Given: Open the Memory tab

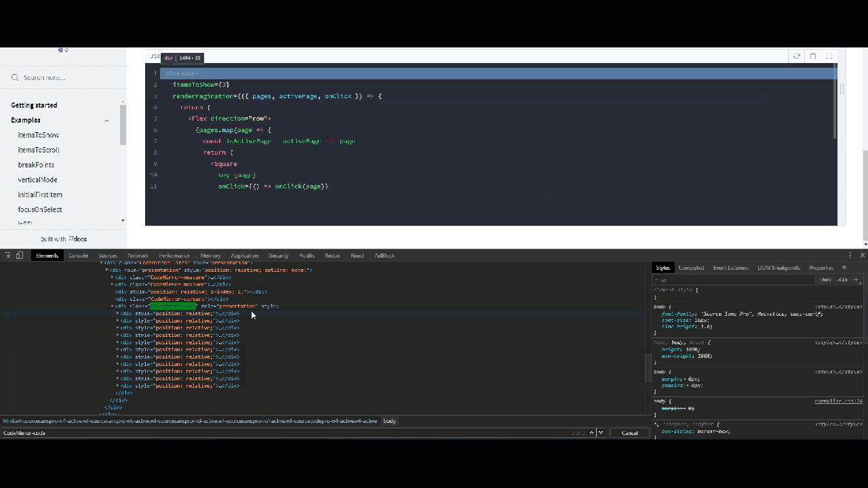Looking at the screenshot, I should tap(210, 256).
